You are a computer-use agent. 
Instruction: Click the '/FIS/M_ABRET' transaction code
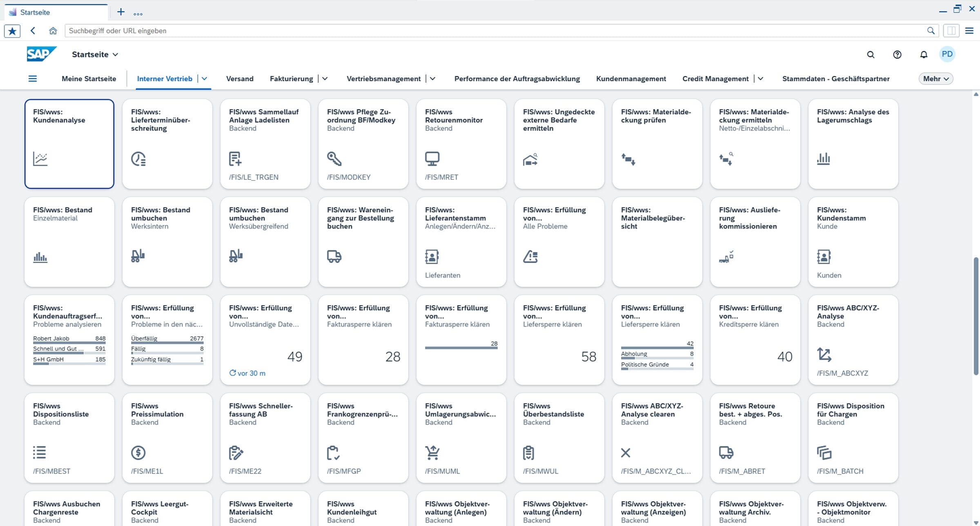(x=742, y=471)
